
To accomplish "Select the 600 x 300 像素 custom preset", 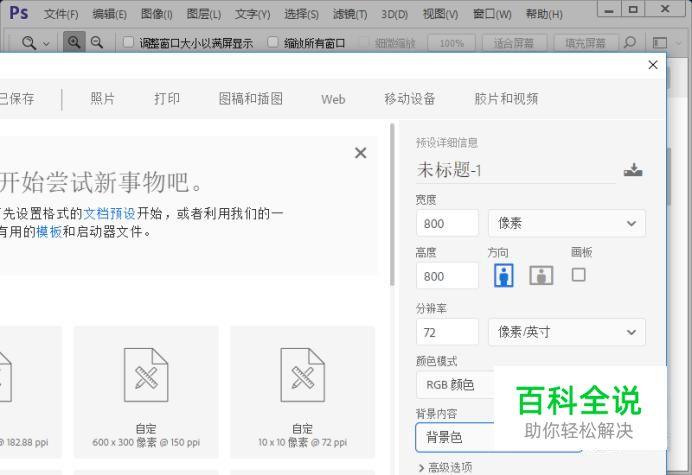I will [x=146, y=392].
